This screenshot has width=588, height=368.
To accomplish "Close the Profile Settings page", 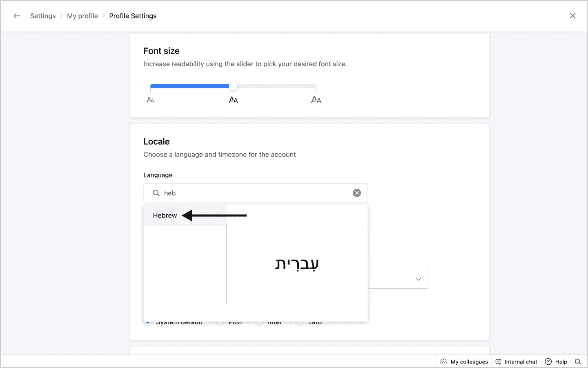I will pyautogui.click(x=572, y=16).
